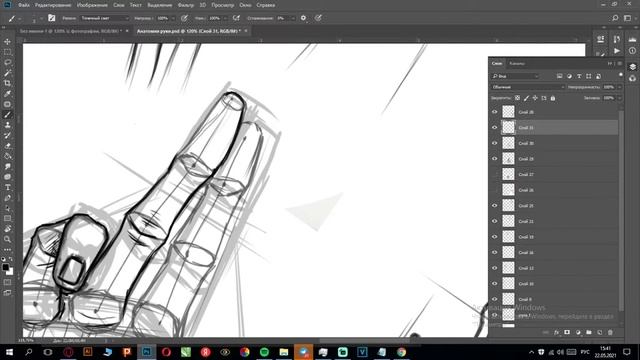Add a layer style with fx icon
This screenshot has height=360, width=640.
coord(556,332)
